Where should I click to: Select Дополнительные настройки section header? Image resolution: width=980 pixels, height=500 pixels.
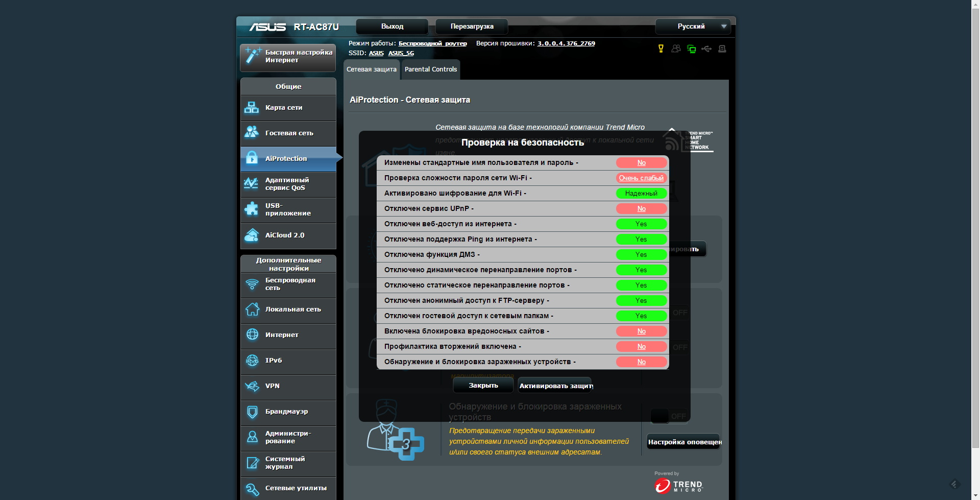tap(288, 264)
